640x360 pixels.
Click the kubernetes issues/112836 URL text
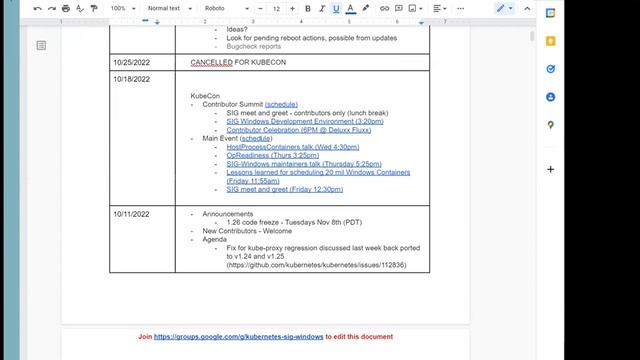pos(316,265)
